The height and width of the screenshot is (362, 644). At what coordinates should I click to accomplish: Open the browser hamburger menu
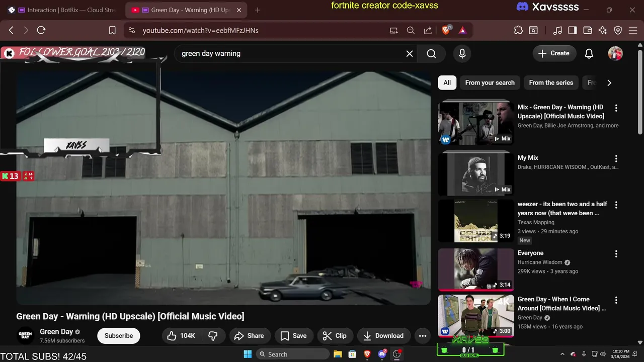(633, 30)
